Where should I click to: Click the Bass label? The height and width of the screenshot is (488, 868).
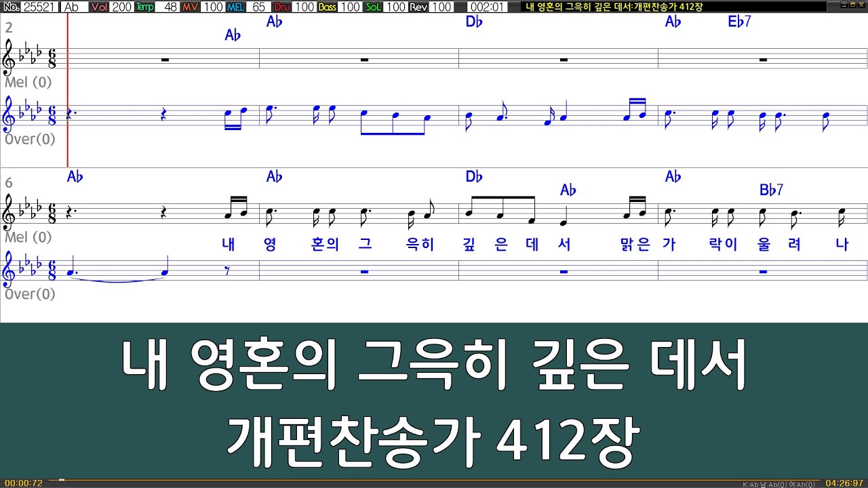(327, 7)
